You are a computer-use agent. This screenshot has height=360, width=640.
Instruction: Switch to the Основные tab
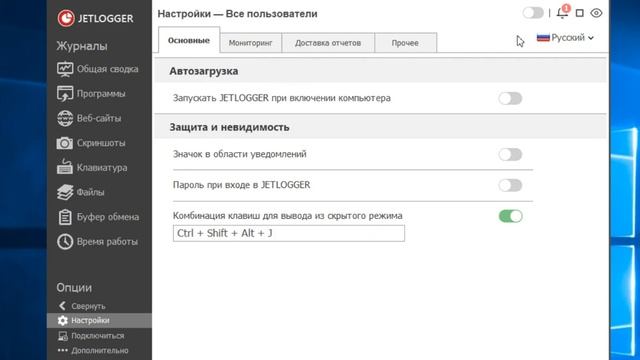tap(189, 40)
